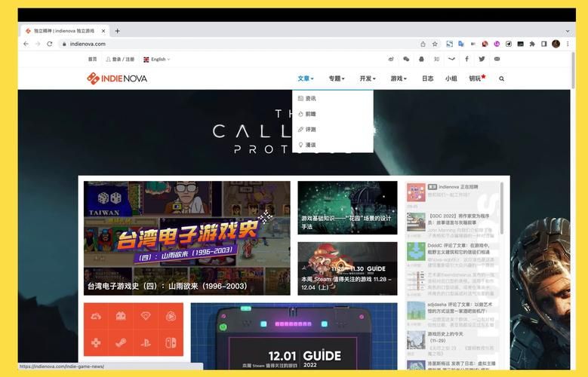The image size is (588, 377).
Task: Open the site search magnifier icon
Action: click(x=502, y=78)
